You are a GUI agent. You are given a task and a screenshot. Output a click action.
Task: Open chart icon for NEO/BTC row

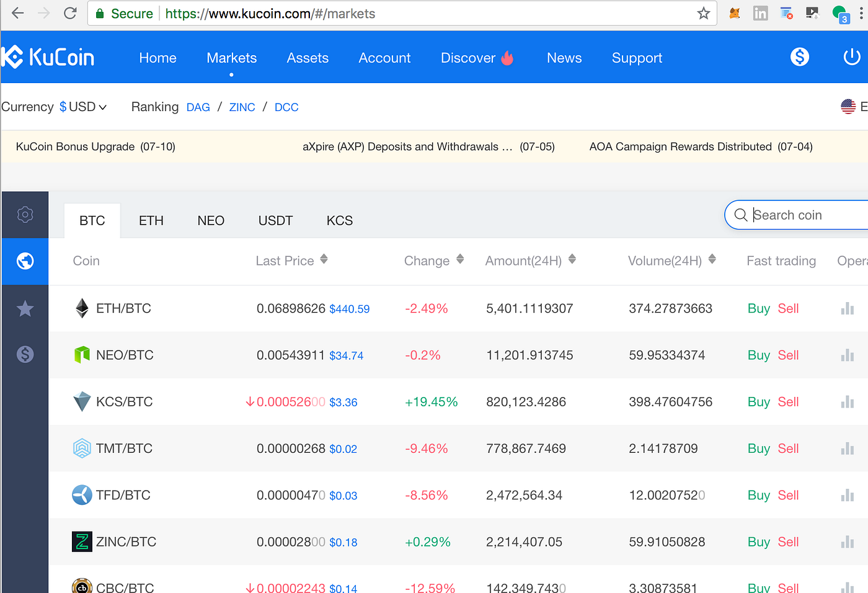[x=847, y=355]
